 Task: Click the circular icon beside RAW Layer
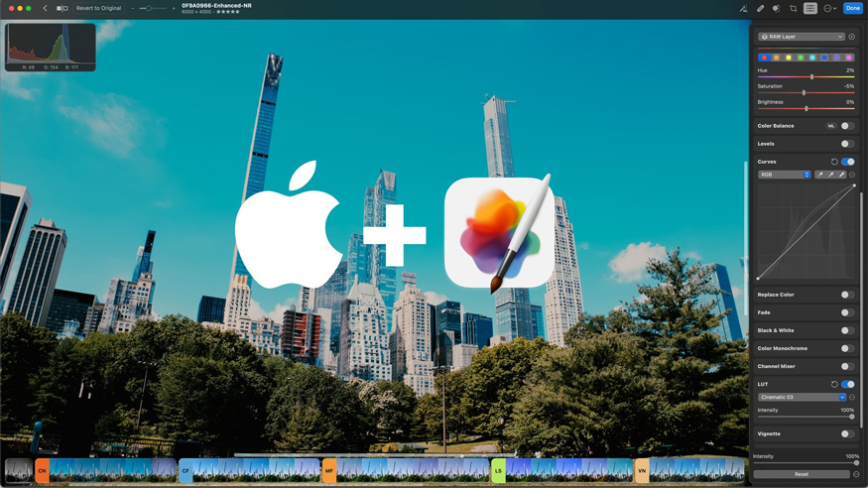(852, 37)
